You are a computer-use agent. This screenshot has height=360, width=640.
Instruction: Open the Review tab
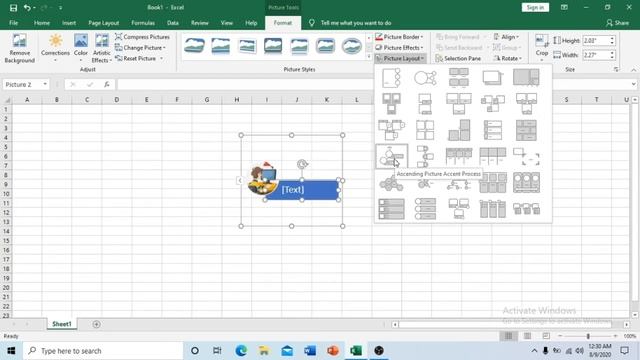(200, 23)
